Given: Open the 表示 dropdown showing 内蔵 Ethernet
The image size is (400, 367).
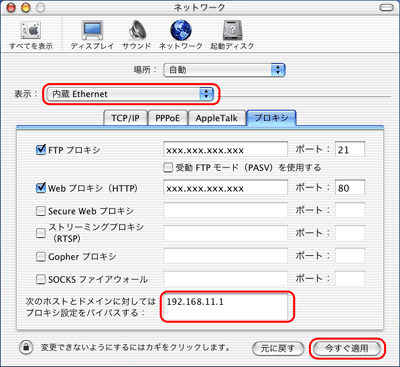Looking at the screenshot, I should (130, 94).
